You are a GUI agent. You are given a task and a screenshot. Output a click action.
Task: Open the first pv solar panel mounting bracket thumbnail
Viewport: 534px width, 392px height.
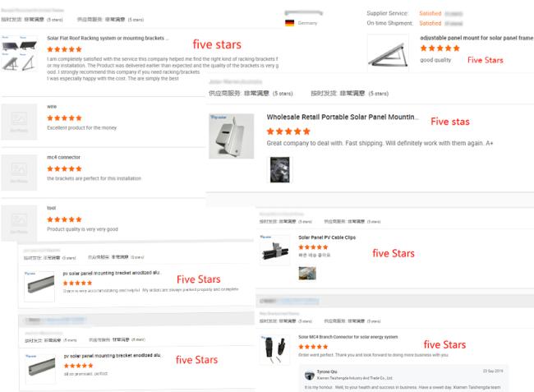(x=39, y=287)
